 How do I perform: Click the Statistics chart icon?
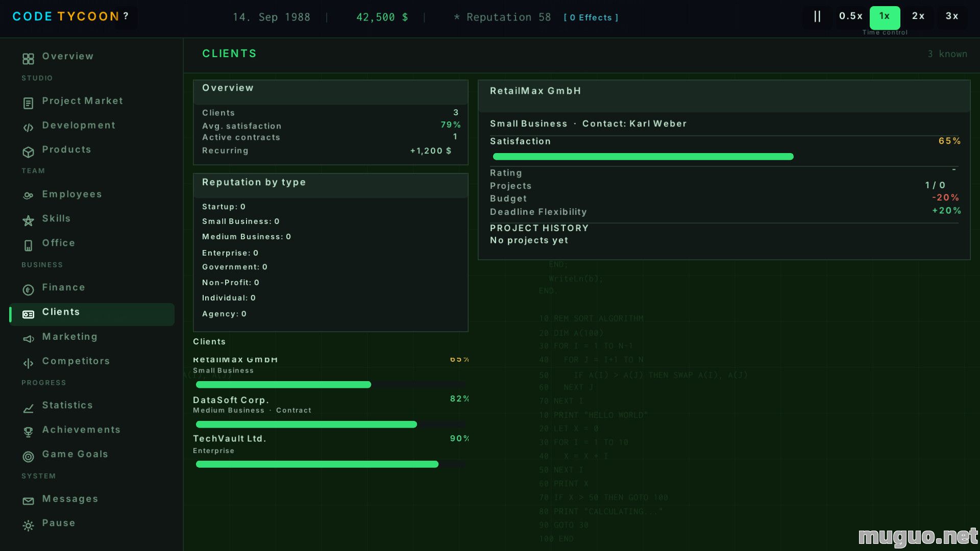click(28, 408)
